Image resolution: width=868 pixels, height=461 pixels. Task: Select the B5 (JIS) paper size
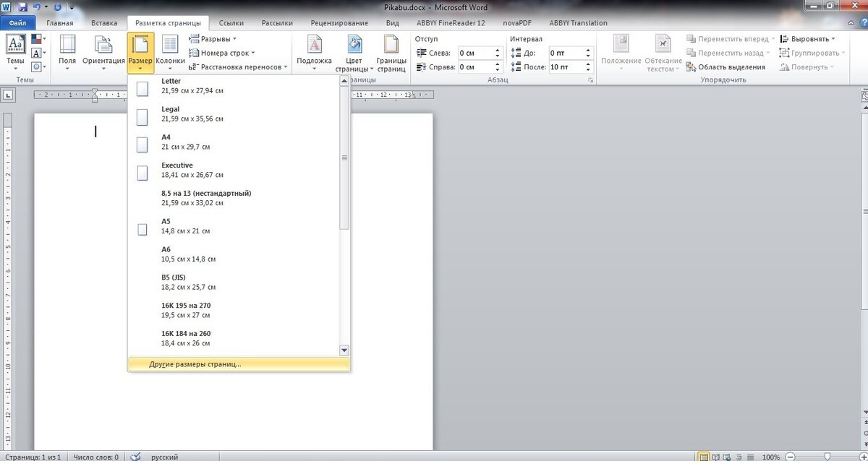(x=234, y=283)
